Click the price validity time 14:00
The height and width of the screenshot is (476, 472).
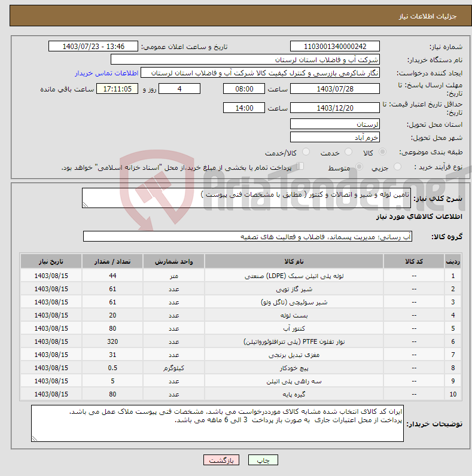point(244,108)
